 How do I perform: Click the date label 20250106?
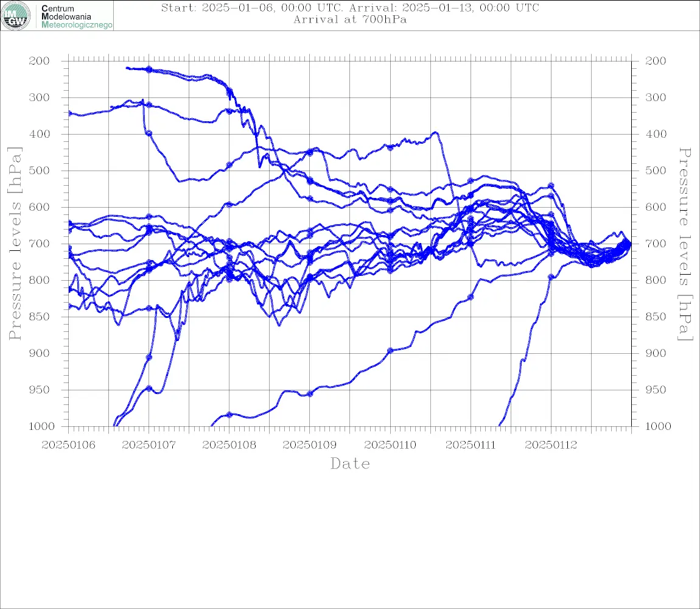[x=68, y=445]
